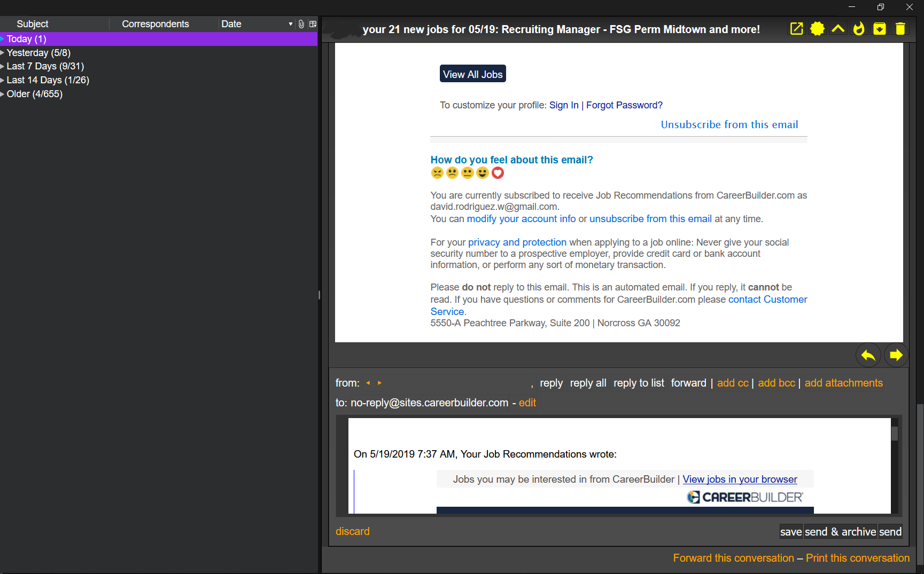
Task: Open email in a new window
Action: pos(796,29)
